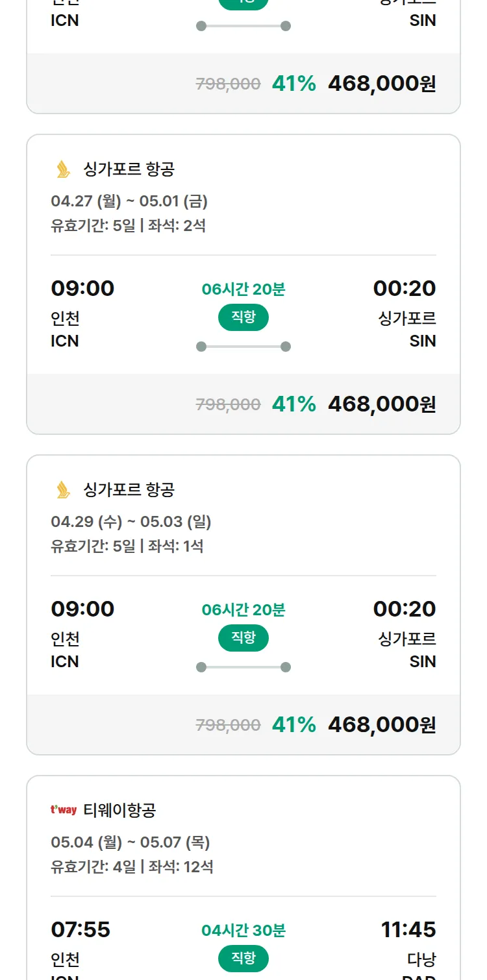Click the 468,000원 price in the topmost card
487x980 pixels.
coord(382,84)
